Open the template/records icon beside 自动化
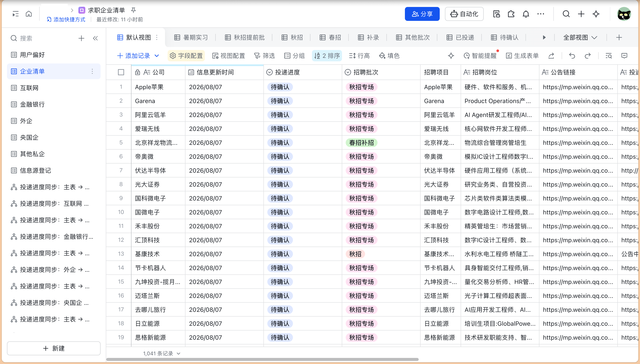640x364 pixels. click(x=496, y=14)
